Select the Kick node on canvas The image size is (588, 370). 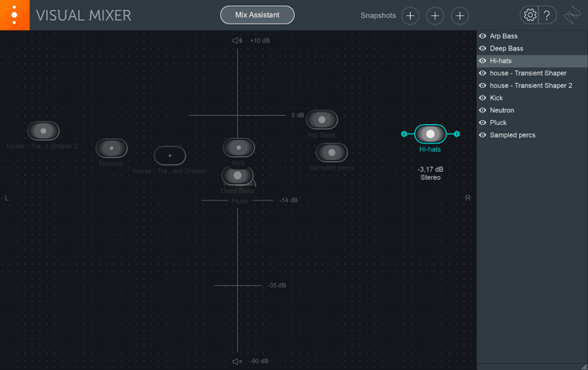tap(239, 148)
